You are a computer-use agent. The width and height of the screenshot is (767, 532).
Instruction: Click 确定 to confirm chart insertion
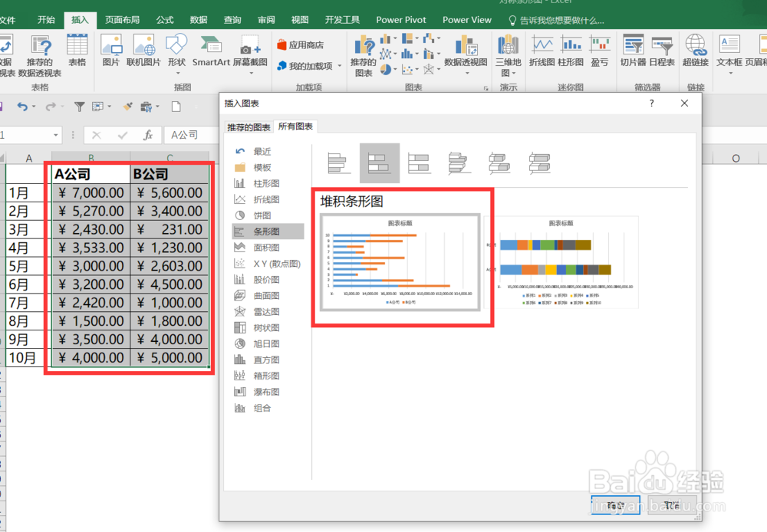(616, 505)
